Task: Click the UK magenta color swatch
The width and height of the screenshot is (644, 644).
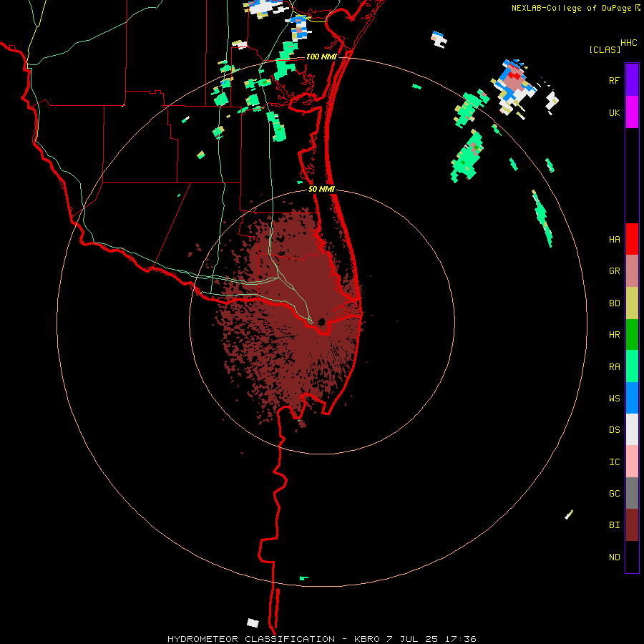Action: 632,112
